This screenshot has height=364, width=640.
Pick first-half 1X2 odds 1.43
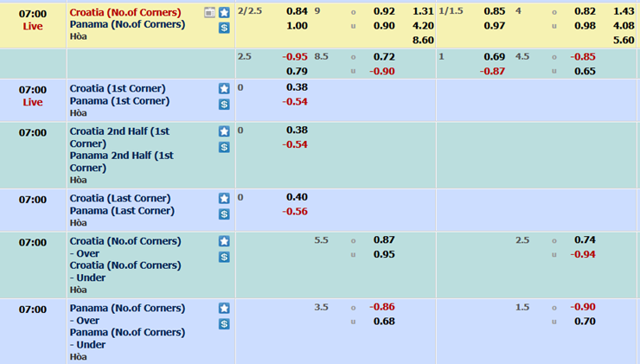pos(624,11)
